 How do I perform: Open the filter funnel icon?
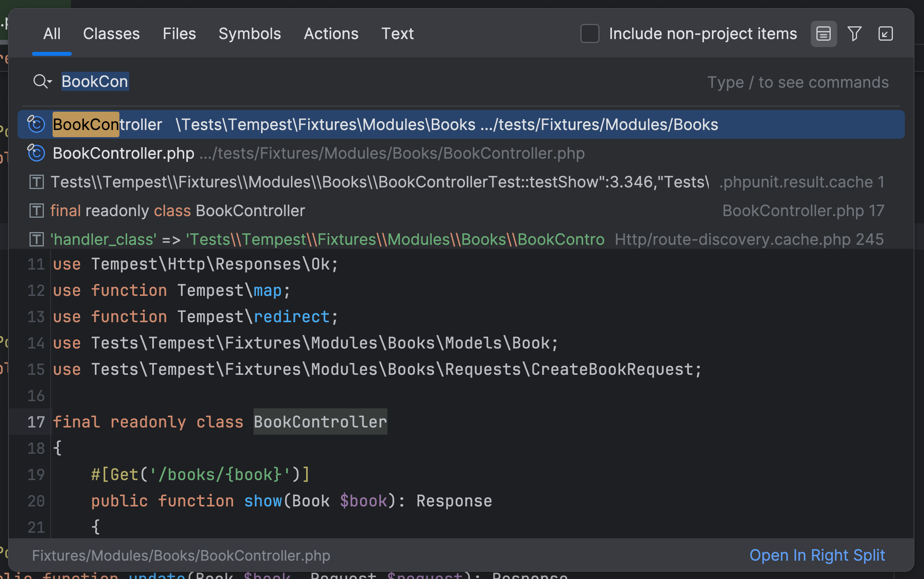point(854,34)
